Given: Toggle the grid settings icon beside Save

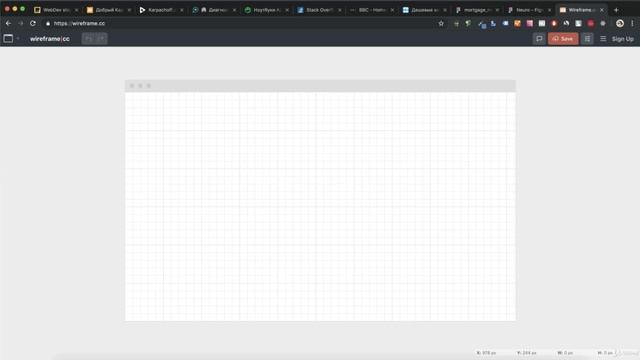Looking at the screenshot, I should pos(587,39).
